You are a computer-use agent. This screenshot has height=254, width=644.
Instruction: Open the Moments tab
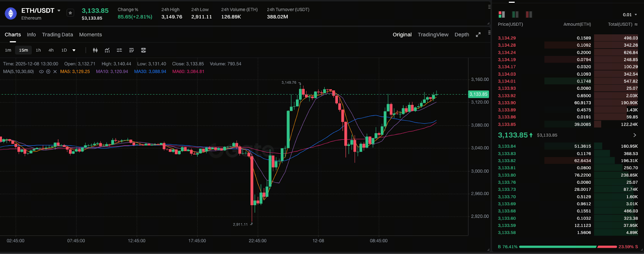pos(91,35)
